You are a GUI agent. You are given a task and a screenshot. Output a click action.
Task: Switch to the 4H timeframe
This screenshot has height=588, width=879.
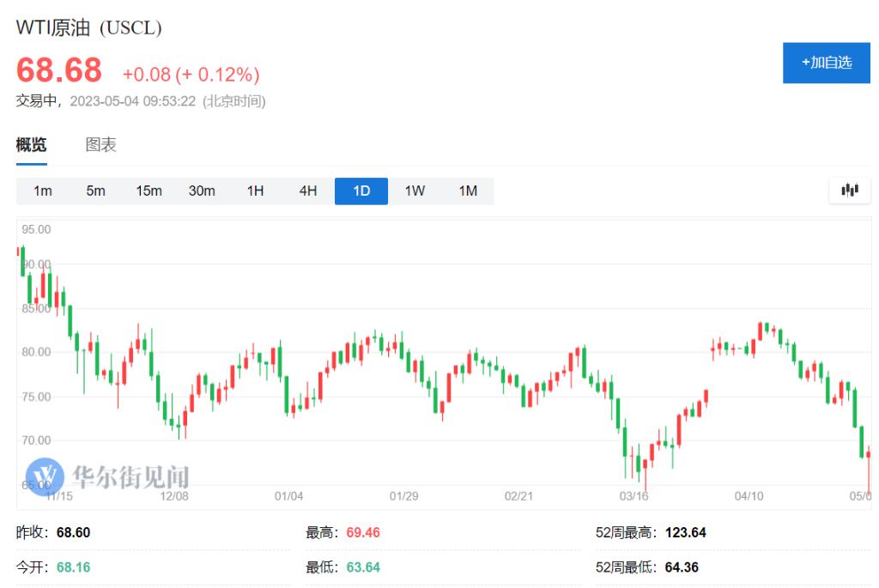[308, 191]
